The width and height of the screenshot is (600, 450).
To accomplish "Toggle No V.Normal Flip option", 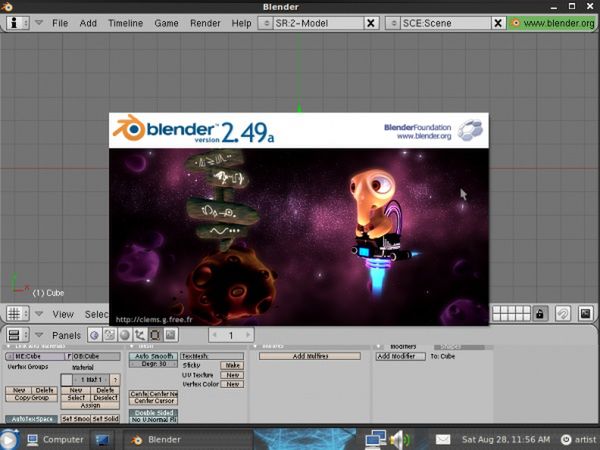I will tap(153, 420).
